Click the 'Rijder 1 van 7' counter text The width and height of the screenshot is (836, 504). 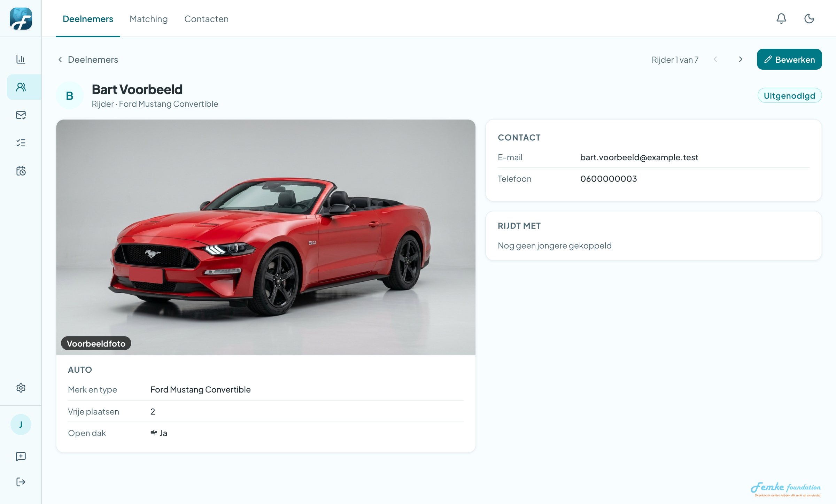(x=675, y=60)
